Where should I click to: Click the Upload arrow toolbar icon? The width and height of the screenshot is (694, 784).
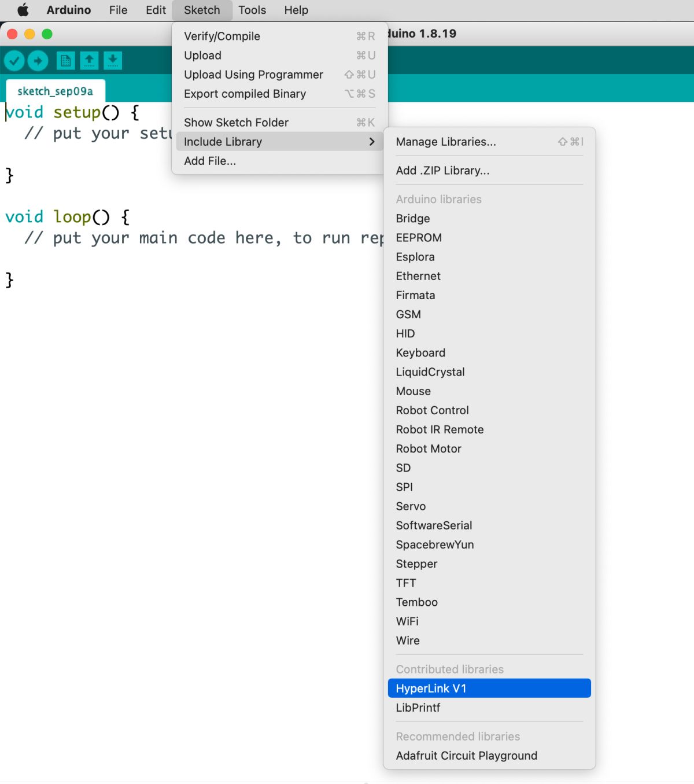click(x=38, y=60)
